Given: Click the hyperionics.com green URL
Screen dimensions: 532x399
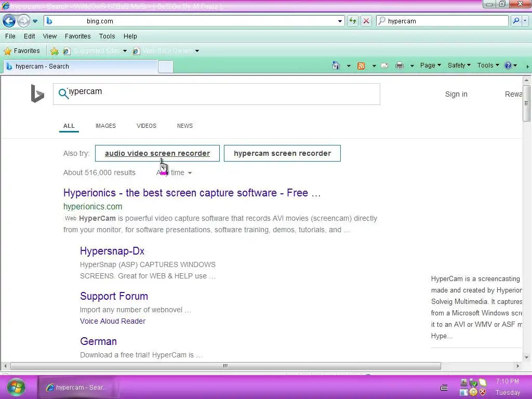Looking at the screenshot, I should [92, 206].
